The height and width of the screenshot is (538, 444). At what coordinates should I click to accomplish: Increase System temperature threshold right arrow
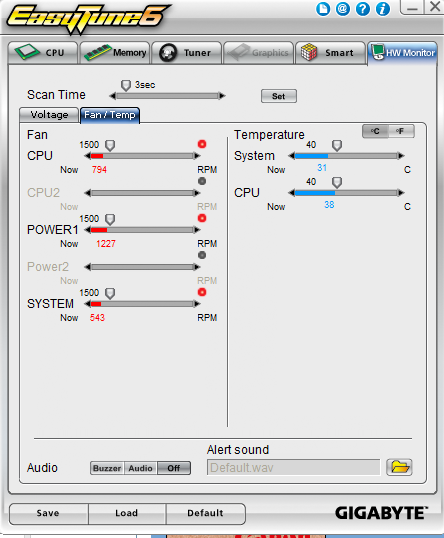(401, 156)
